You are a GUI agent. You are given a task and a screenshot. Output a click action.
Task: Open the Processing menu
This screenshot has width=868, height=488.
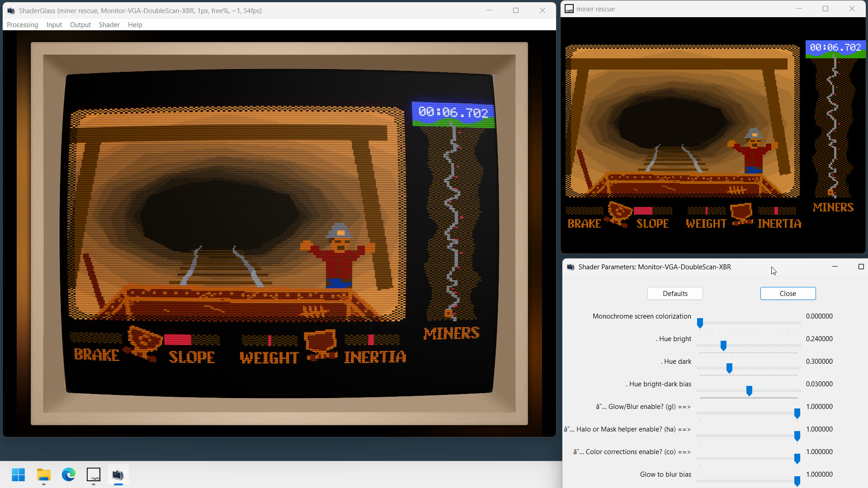point(22,25)
